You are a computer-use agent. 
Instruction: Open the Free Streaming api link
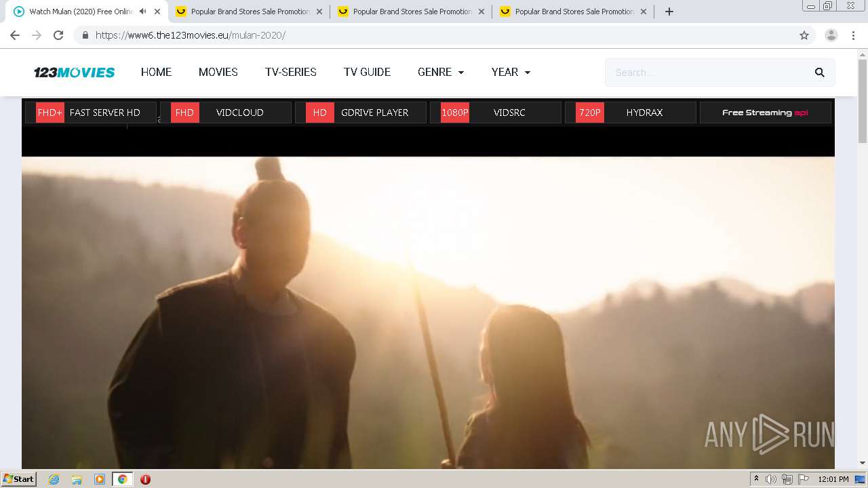coord(766,113)
